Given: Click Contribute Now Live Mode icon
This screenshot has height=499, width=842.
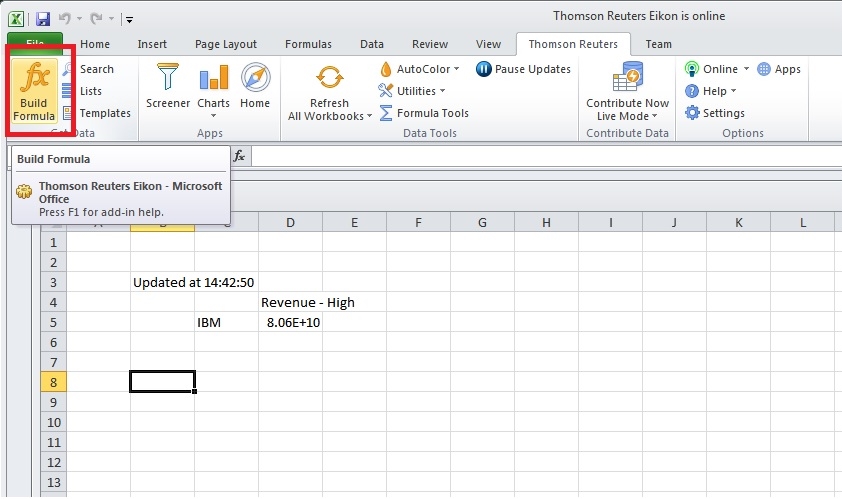Looking at the screenshot, I should tap(627, 76).
